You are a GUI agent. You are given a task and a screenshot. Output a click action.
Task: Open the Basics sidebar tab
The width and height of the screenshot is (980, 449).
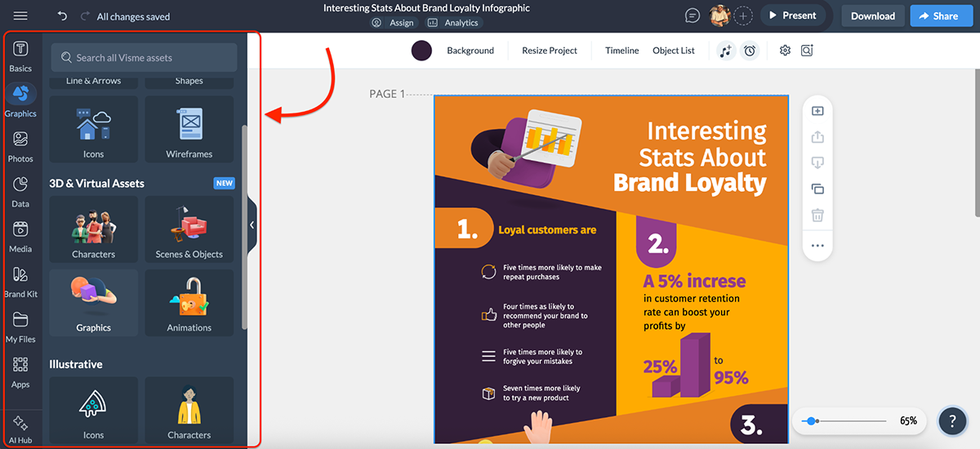pos(21,56)
